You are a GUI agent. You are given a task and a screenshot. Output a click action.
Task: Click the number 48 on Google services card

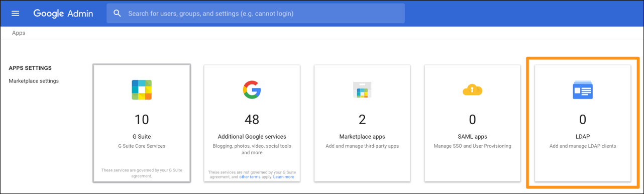[x=252, y=119]
